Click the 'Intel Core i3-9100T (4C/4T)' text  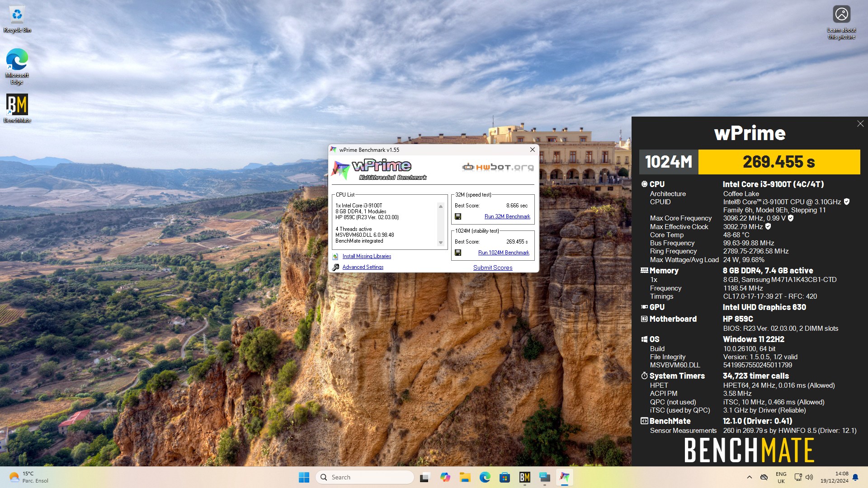pyautogui.click(x=773, y=184)
